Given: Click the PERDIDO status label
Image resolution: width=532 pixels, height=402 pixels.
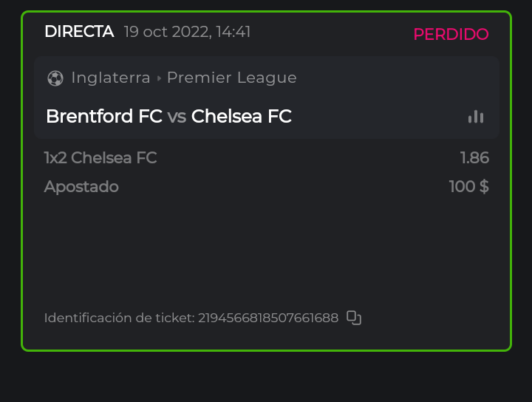Looking at the screenshot, I should point(451,34).
